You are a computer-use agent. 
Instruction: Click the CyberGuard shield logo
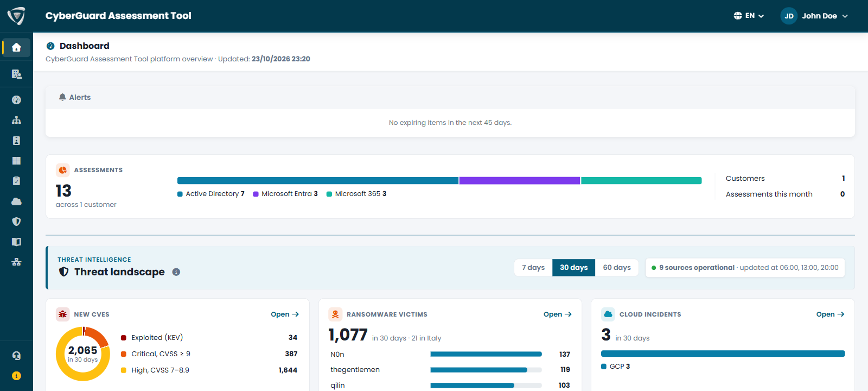click(x=16, y=16)
